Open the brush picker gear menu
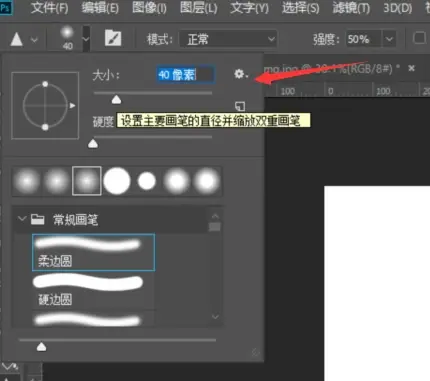The image size is (430, 381). [241, 74]
